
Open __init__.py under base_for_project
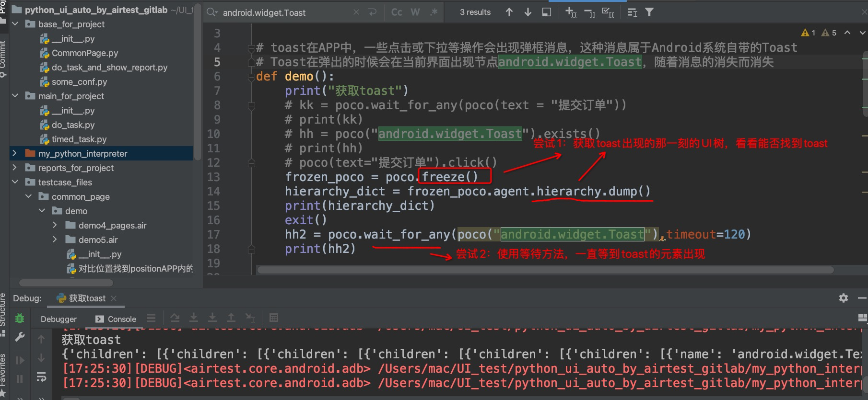[x=73, y=39]
